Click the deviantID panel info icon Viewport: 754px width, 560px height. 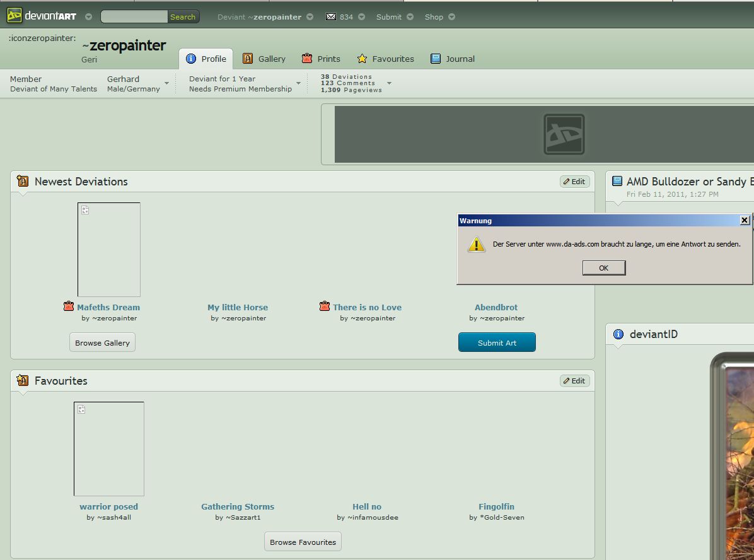618,334
